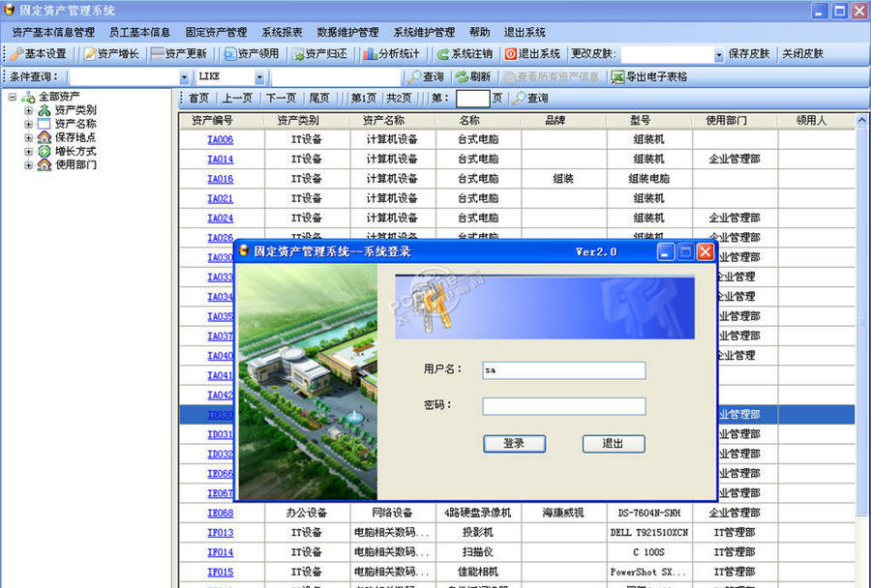The image size is (871, 588).
Task: Click 保存皮肤 button
Action: click(x=749, y=54)
